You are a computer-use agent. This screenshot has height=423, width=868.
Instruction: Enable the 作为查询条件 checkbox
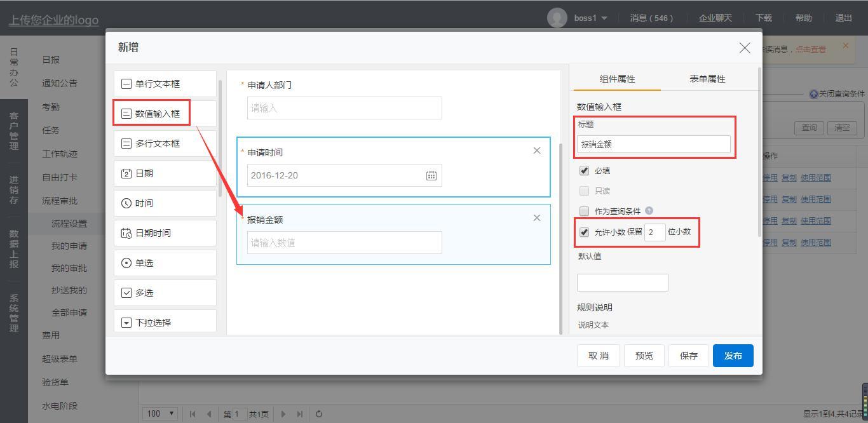[584, 211]
